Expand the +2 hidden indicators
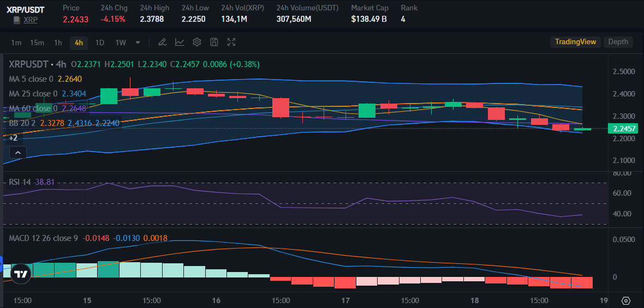This screenshot has height=308, width=644. pos(13,138)
